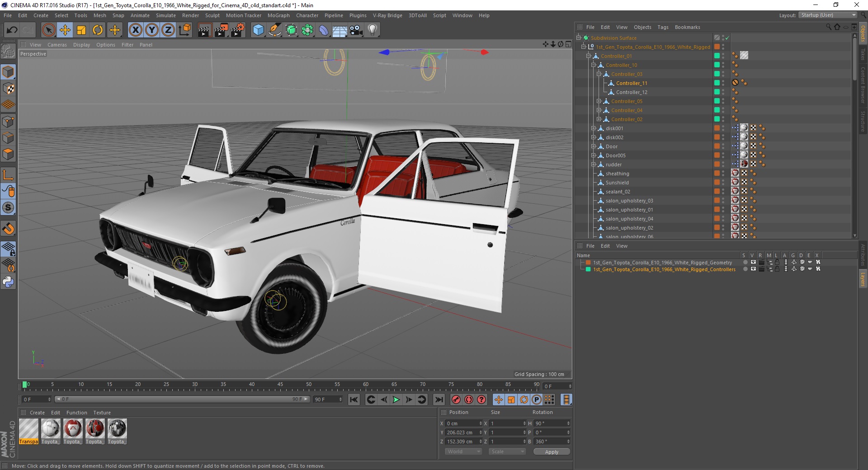
Task: Open the Simulate menu
Action: click(x=165, y=15)
